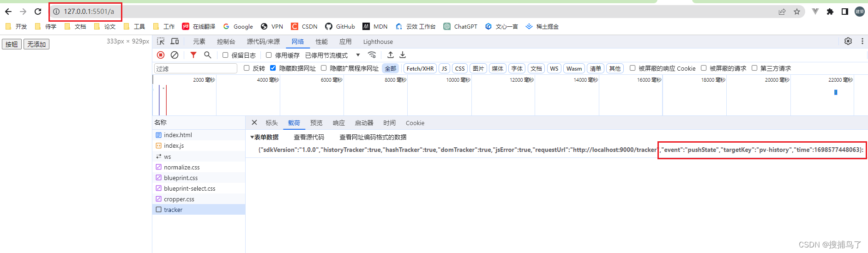Open the 预览 request detail tab
Image resolution: width=868 pixels, height=253 pixels.
click(x=316, y=123)
